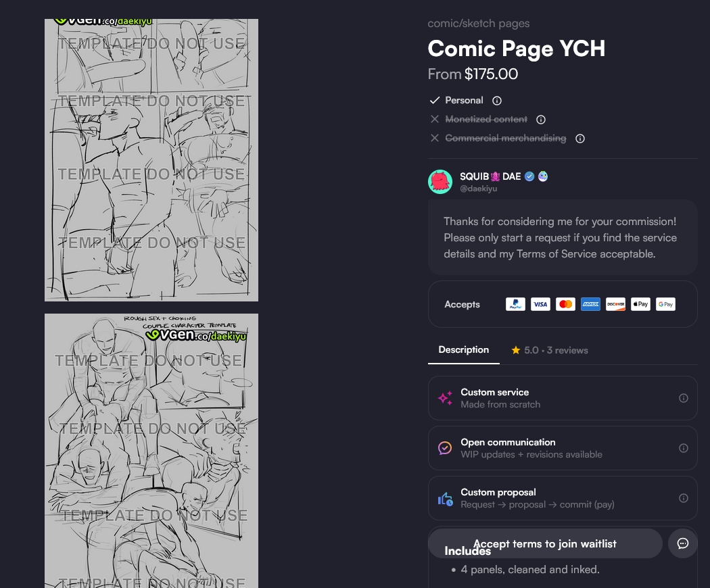The height and width of the screenshot is (588, 710).
Task: Open the @daekiyu profile link
Action: [x=479, y=189]
